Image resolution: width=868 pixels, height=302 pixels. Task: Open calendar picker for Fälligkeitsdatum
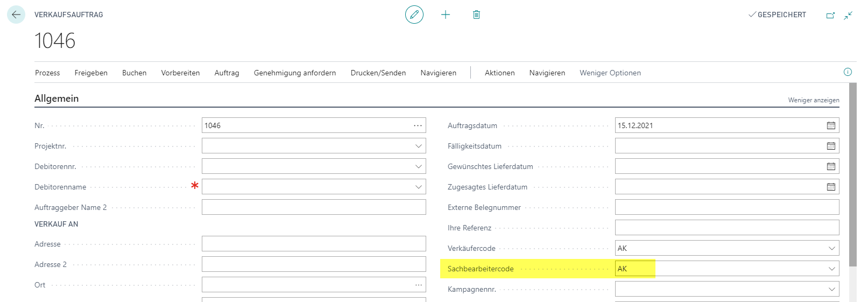(831, 146)
